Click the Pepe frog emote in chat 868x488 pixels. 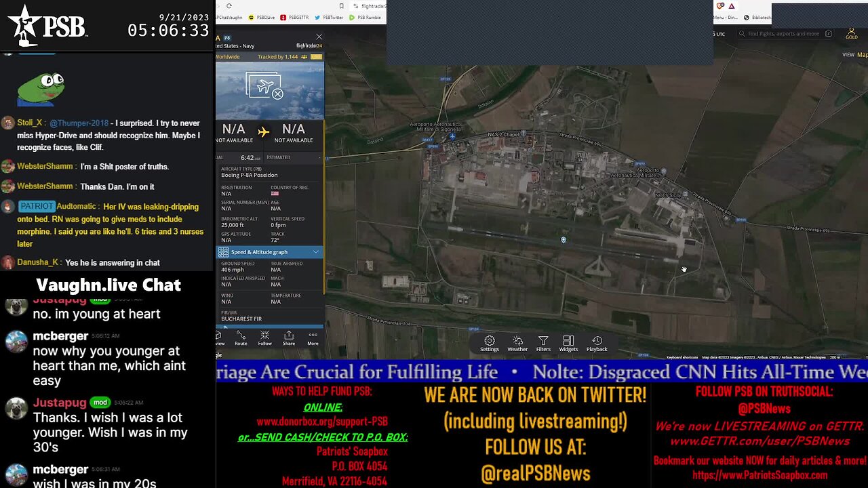tap(41, 88)
